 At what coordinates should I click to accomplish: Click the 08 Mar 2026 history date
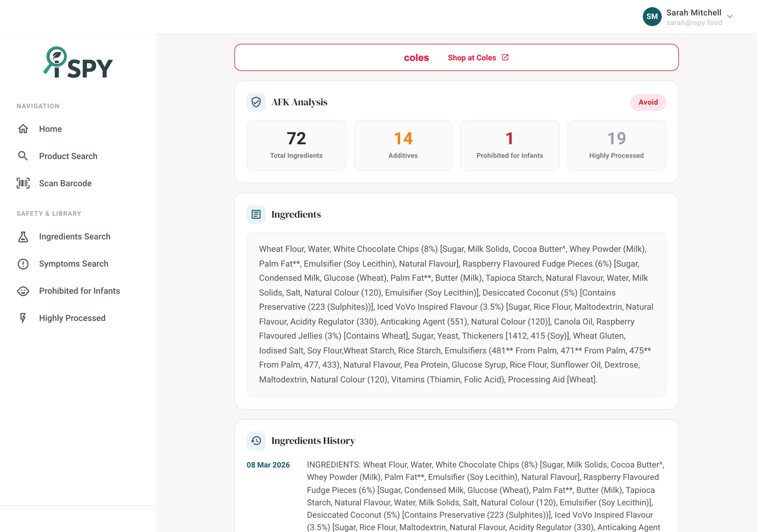268,465
